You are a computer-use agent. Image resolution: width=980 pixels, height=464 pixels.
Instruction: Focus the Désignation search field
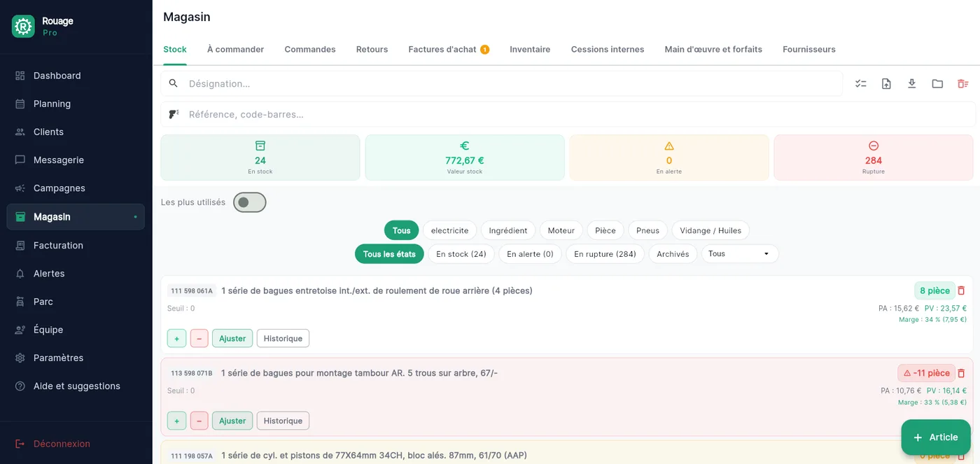pos(502,83)
